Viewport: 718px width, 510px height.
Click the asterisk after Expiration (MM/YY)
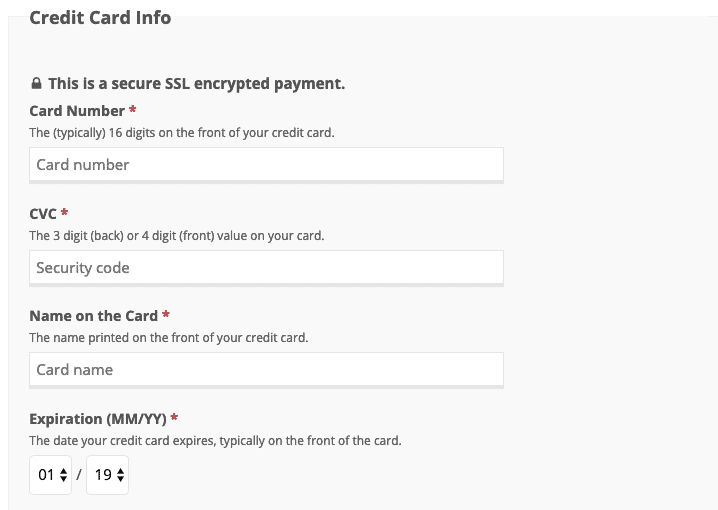point(174,417)
